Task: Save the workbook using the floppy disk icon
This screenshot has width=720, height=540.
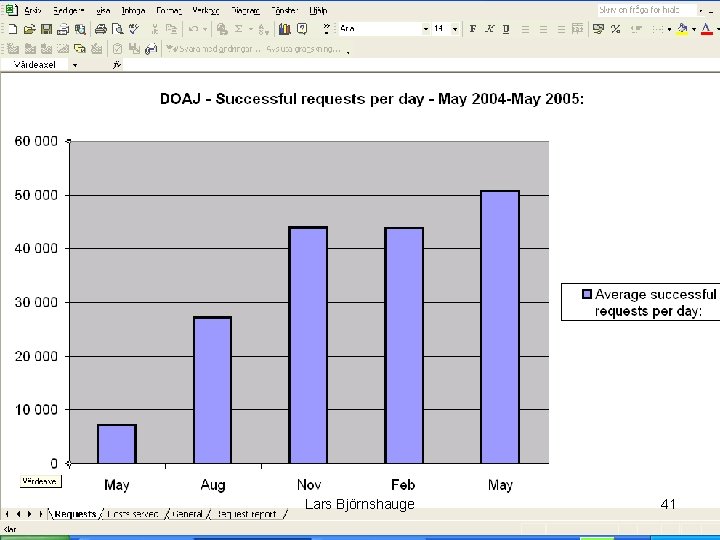Action: pyautogui.click(x=46, y=29)
